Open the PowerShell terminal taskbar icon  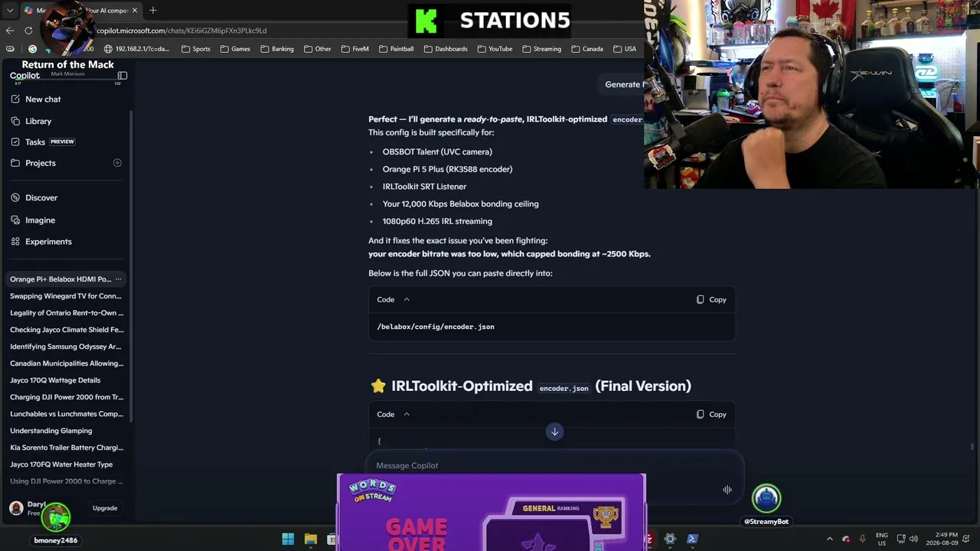pyautogui.click(x=692, y=539)
